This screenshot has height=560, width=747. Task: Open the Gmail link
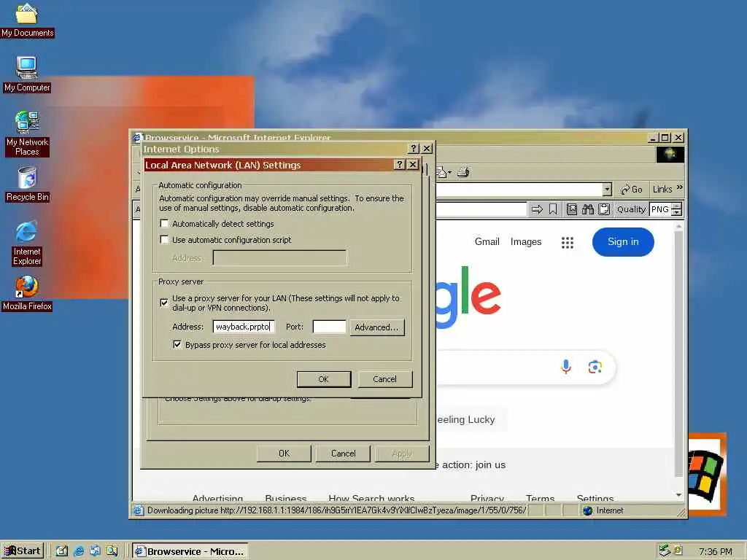(x=487, y=242)
